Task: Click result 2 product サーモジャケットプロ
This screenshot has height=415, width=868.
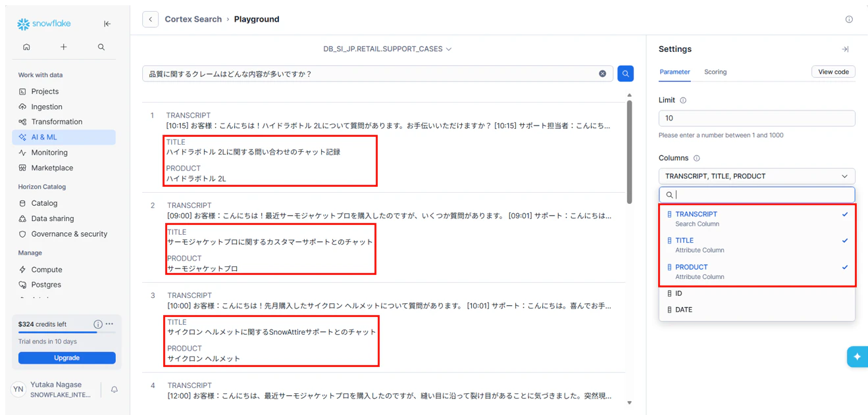Action: (203, 268)
